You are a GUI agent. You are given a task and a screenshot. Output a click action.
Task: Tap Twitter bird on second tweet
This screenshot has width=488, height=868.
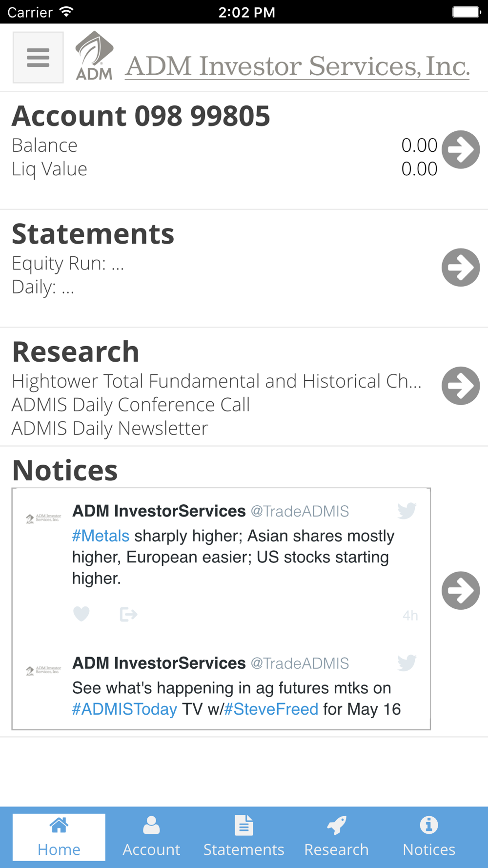407,663
